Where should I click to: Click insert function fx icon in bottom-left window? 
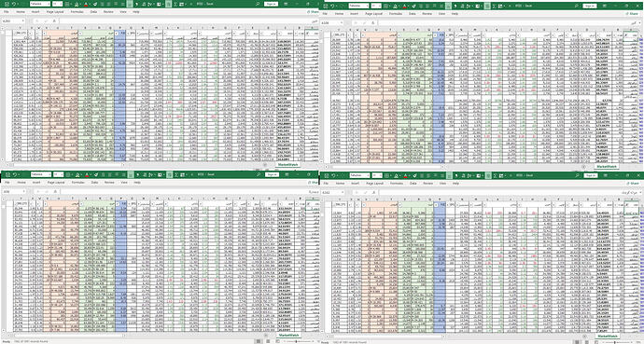tap(55, 191)
